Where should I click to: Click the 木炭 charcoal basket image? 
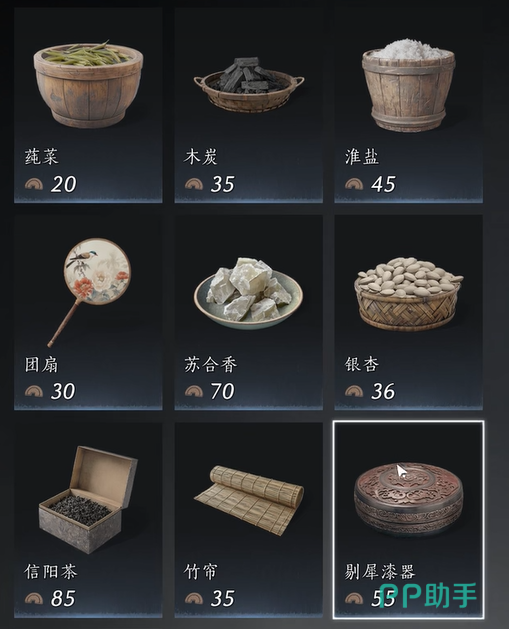pos(249,84)
